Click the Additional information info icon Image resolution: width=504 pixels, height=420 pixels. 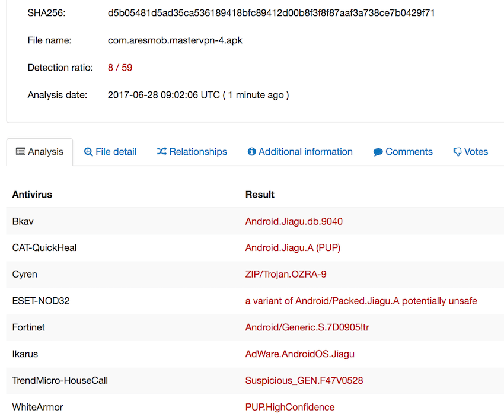tap(251, 151)
